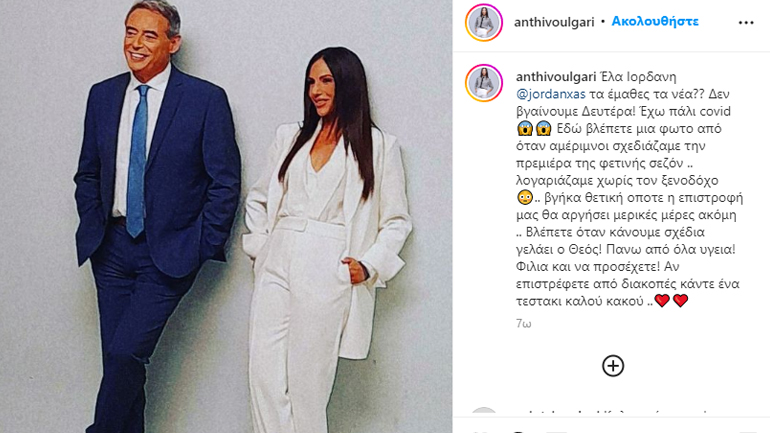Follow the account via Ακολουθήστε
The height and width of the screenshot is (433, 770).
[655, 22]
